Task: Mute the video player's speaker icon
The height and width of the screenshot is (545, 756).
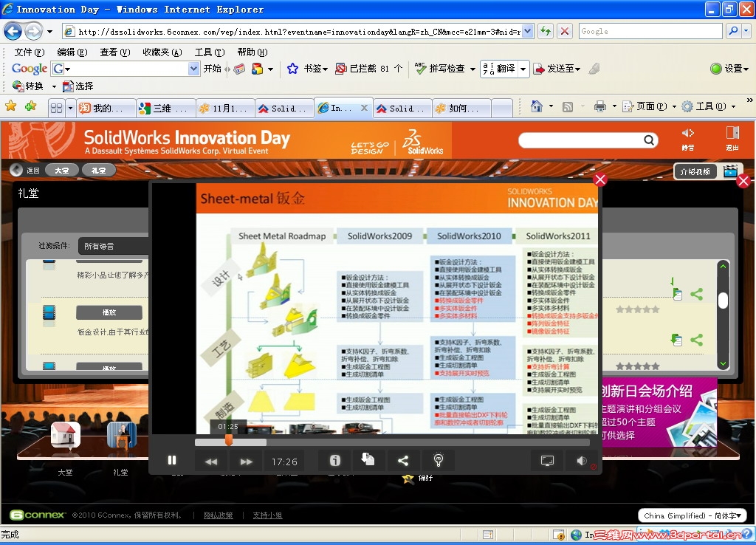Action: pos(582,461)
